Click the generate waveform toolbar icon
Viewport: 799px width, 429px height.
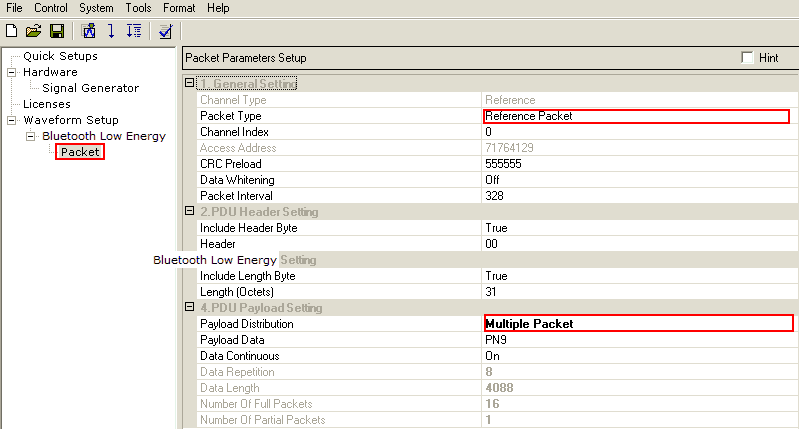pos(89,31)
